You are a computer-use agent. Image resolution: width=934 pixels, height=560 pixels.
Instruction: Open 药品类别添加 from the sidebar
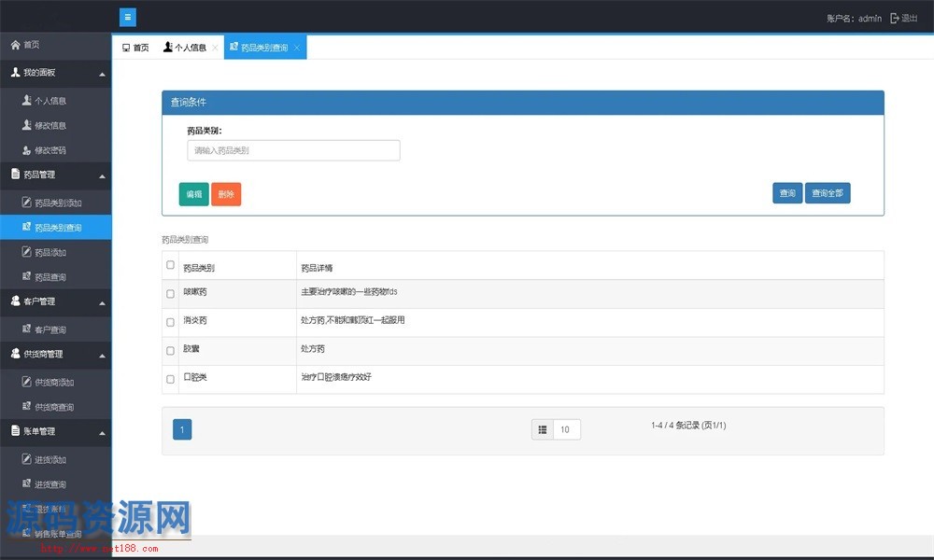point(57,203)
